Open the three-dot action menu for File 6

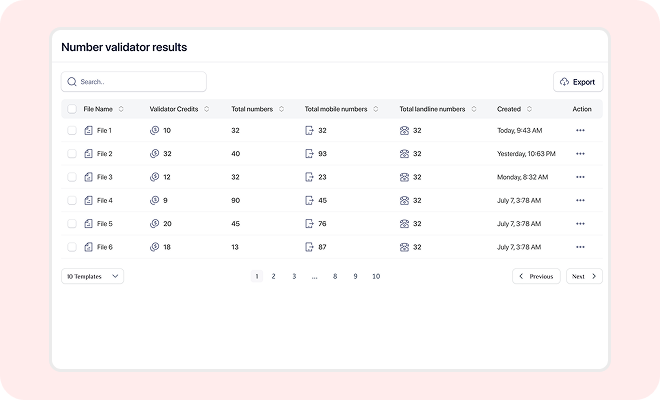pos(580,247)
